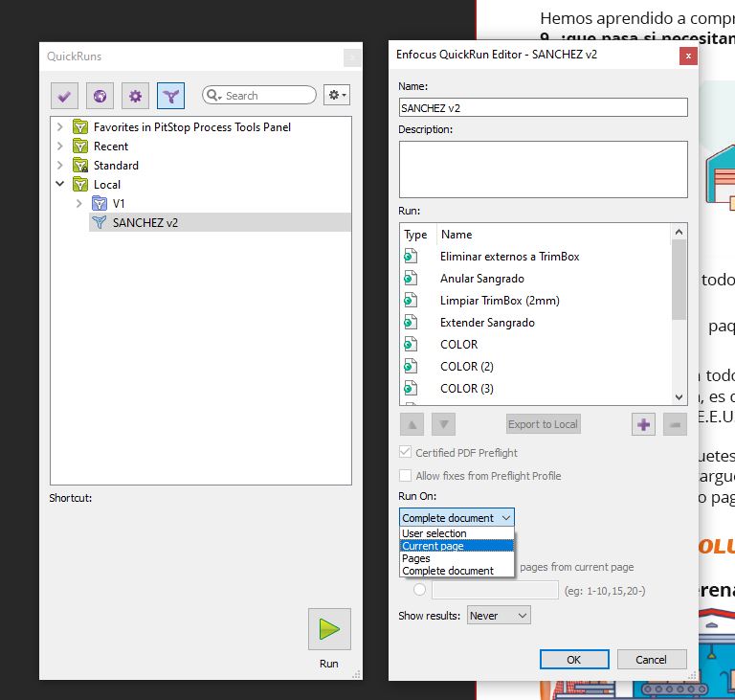Collapse the Local folder
The width and height of the screenshot is (735, 700).
(60, 184)
